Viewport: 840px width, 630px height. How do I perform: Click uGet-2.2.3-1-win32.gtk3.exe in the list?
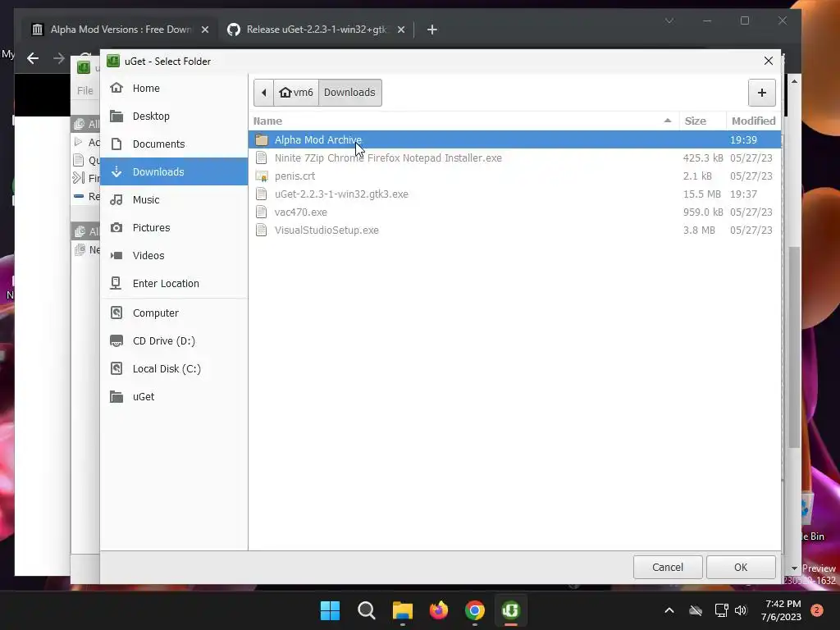[x=514, y=194]
